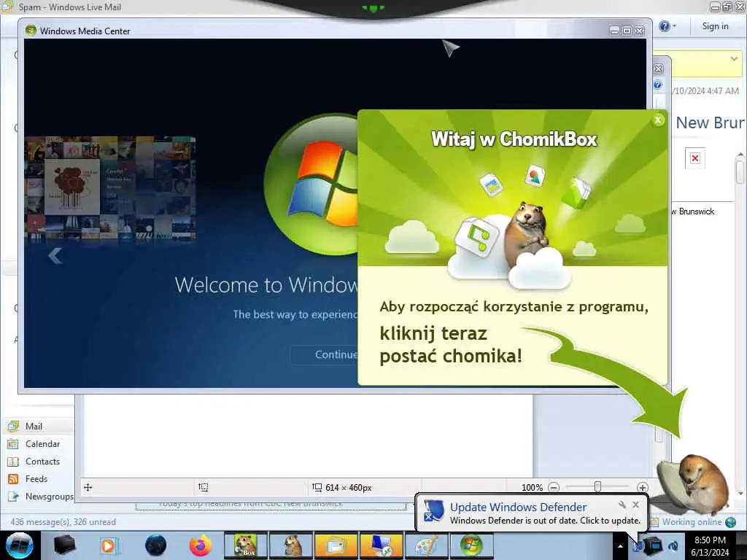
Task: Zoom out with Paint's minus button
Action: point(554,487)
